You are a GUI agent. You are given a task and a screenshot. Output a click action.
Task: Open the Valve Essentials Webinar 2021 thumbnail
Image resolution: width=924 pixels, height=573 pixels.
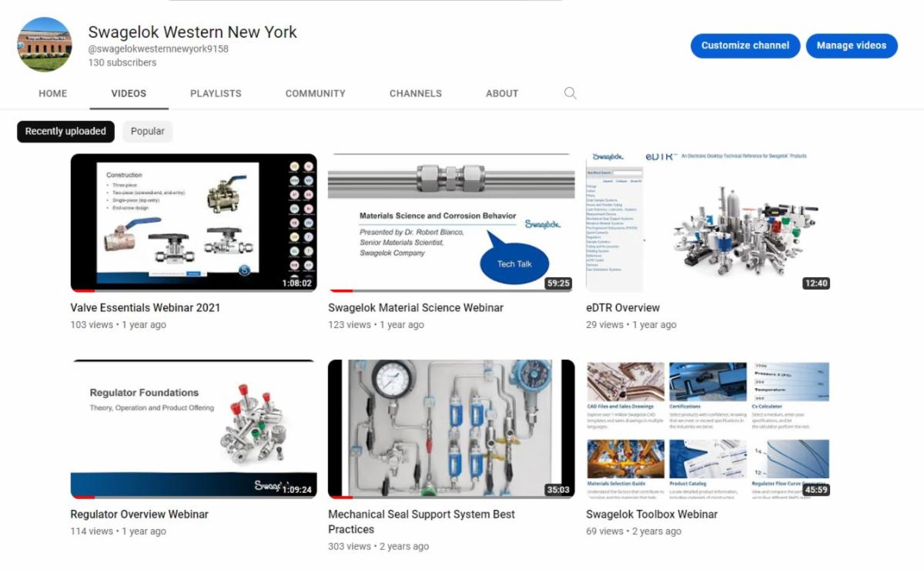point(194,223)
